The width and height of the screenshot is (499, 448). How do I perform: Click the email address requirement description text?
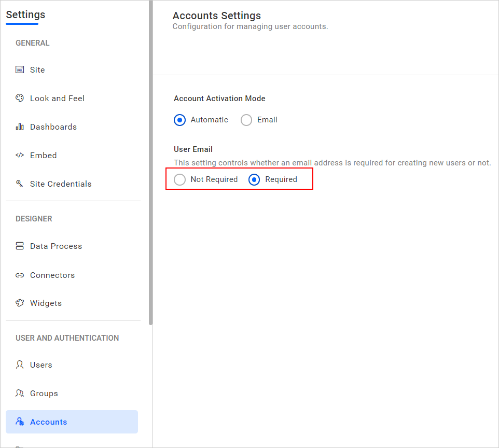[x=332, y=163]
